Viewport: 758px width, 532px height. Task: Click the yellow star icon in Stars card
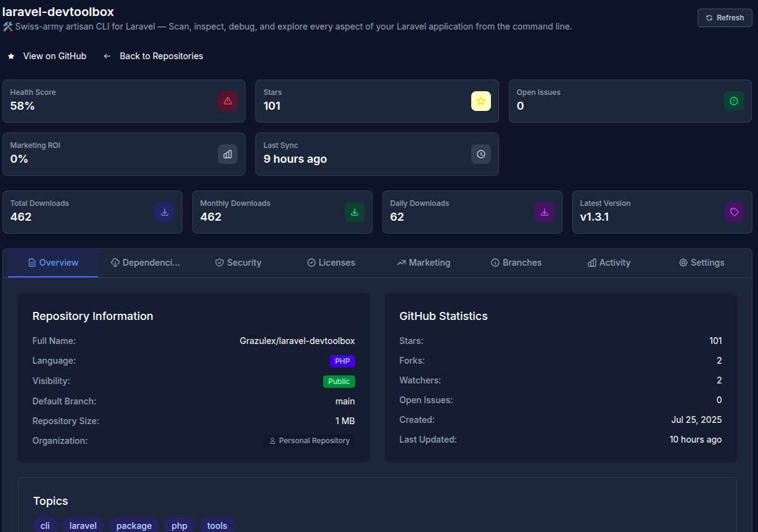(x=481, y=101)
